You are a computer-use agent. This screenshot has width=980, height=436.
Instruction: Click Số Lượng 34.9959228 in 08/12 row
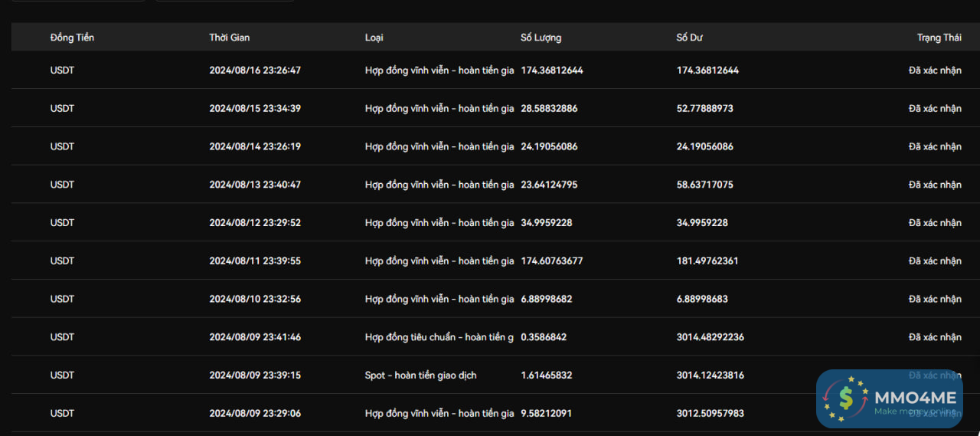pos(547,223)
